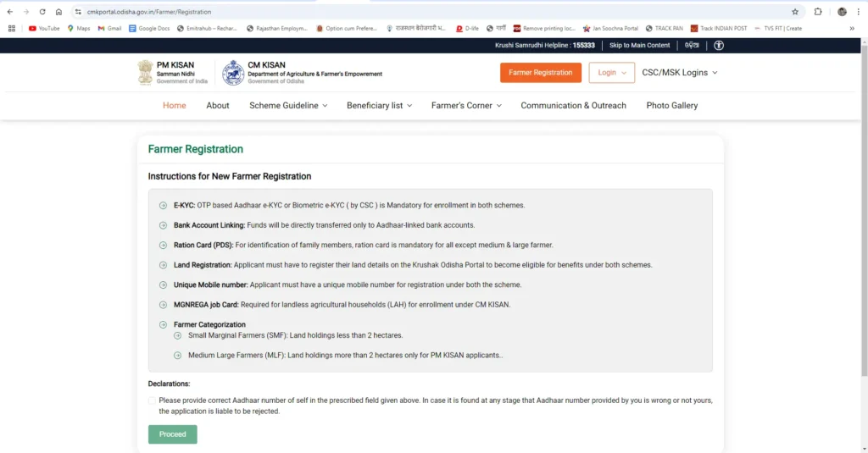Click the CM KISAN Odisha logo
The image size is (868, 453).
point(233,73)
